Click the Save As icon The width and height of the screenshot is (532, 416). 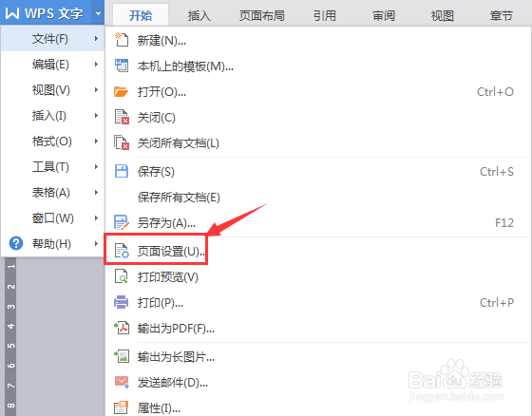[122, 222]
